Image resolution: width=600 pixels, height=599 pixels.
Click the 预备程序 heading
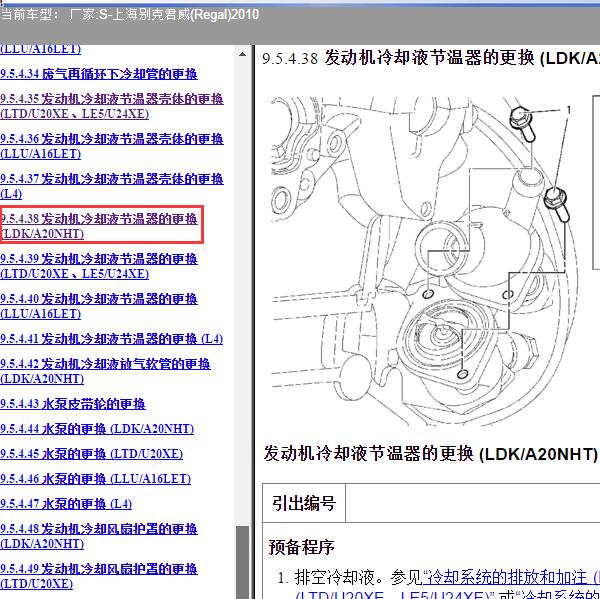302,547
